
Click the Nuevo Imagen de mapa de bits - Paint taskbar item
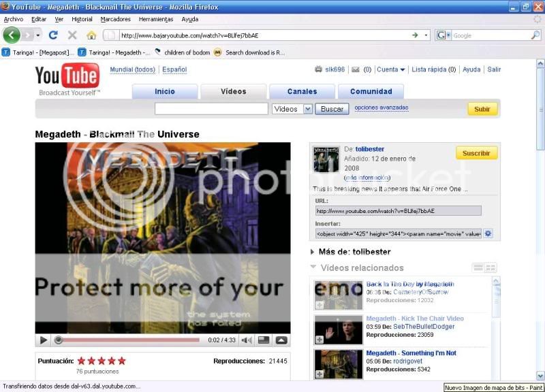click(x=493, y=387)
